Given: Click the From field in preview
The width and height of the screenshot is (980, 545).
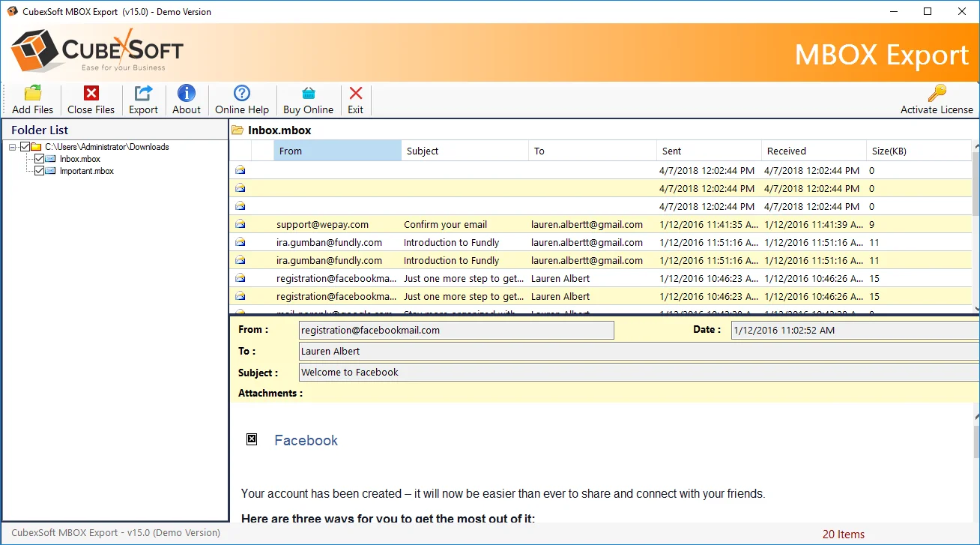Looking at the screenshot, I should click(x=456, y=330).
